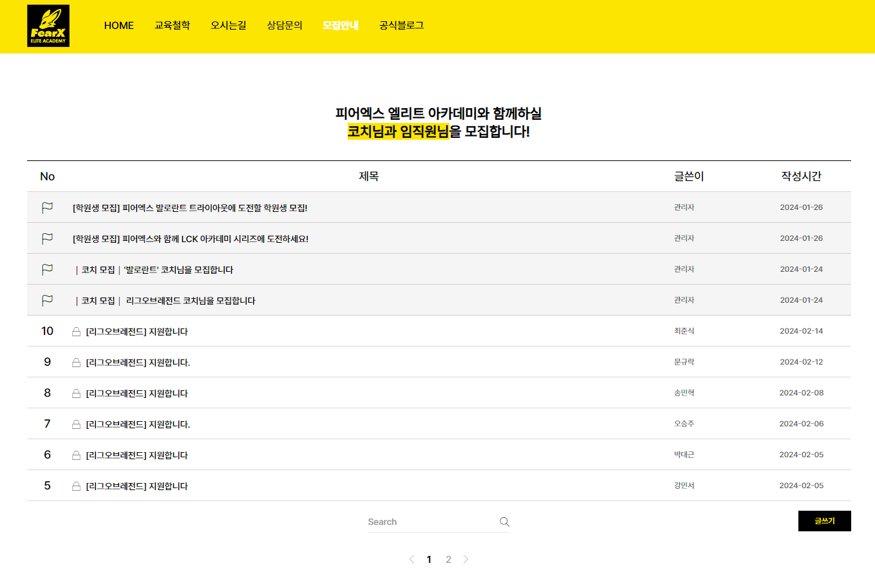
Task: Open the HOME menu item
Action: point(119,26)
